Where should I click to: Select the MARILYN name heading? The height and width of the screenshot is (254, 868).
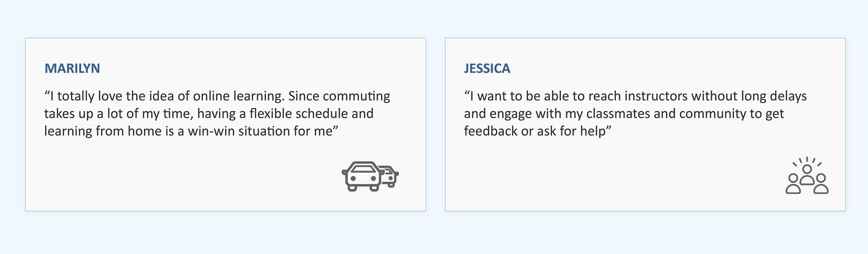click(x=72, y=68)
